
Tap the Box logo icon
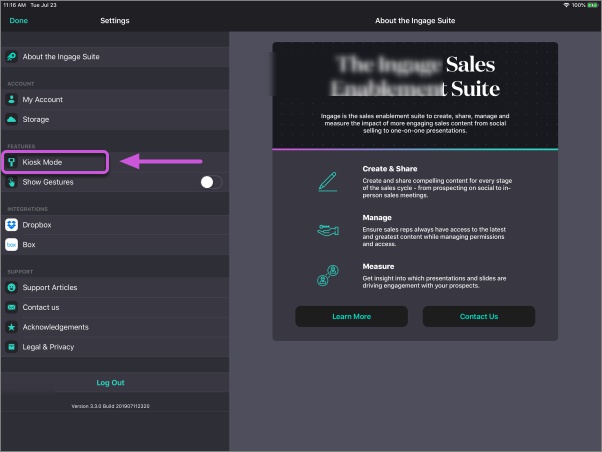12,245
